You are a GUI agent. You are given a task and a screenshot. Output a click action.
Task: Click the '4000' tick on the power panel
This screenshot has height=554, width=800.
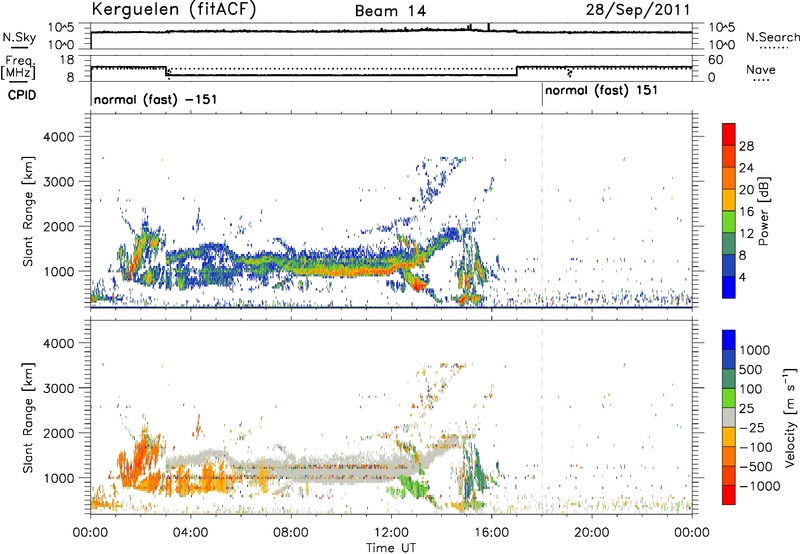click(x=59, y=137)
